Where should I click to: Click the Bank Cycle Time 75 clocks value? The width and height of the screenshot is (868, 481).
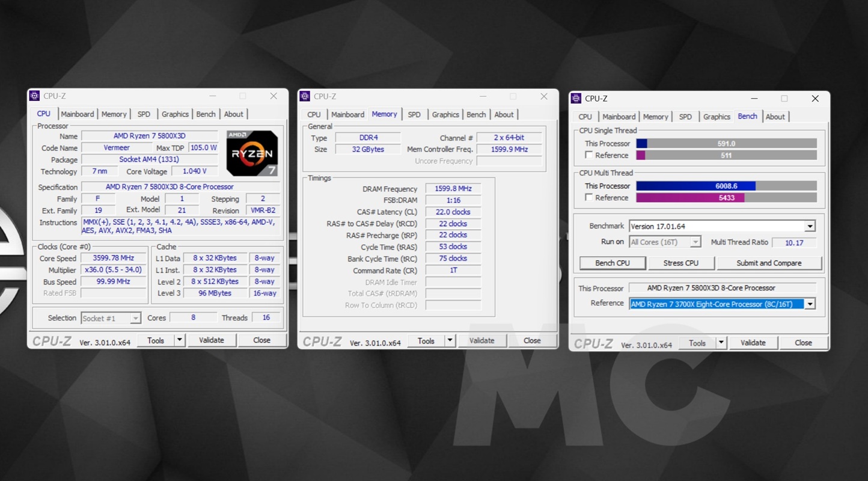click(x=453, y=259)
